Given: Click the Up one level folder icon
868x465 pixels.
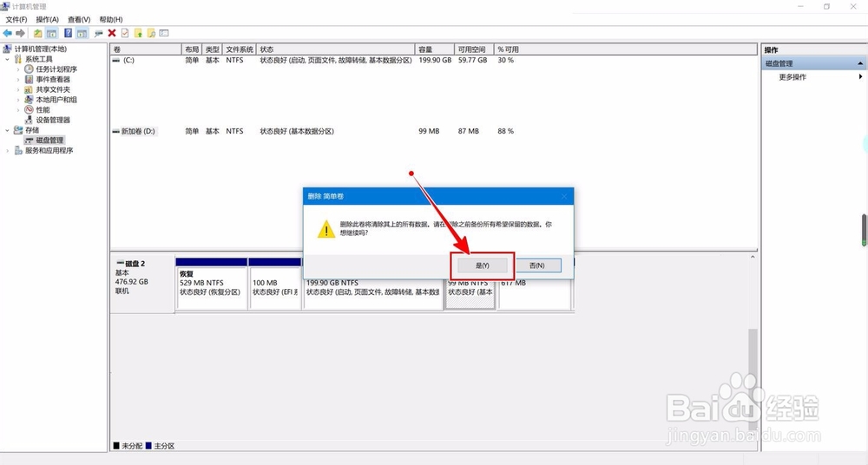Looking at the screenshot, I should tap(37, 33).
